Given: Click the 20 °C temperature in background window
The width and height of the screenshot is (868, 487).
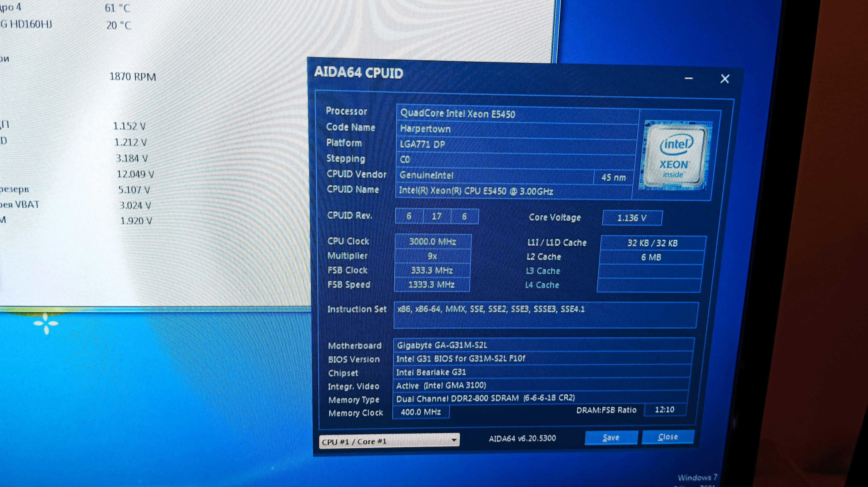Looking at the screenshot, I should (x=119, y=25).
